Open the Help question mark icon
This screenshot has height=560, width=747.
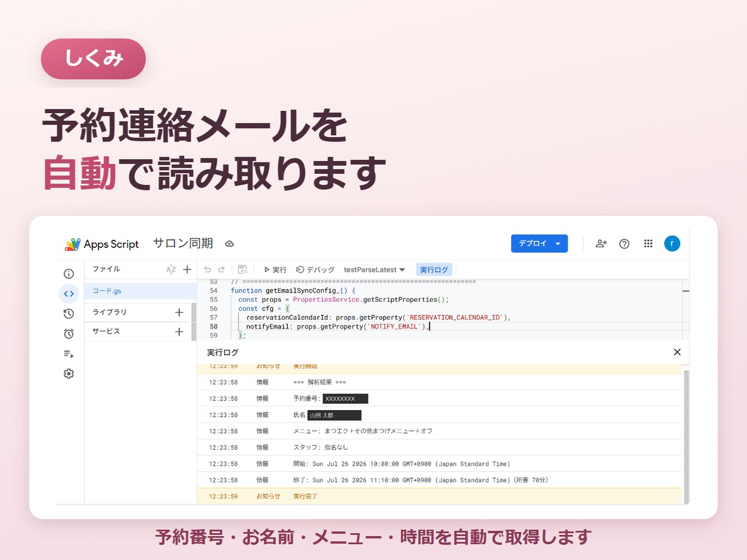pos(625,244)
